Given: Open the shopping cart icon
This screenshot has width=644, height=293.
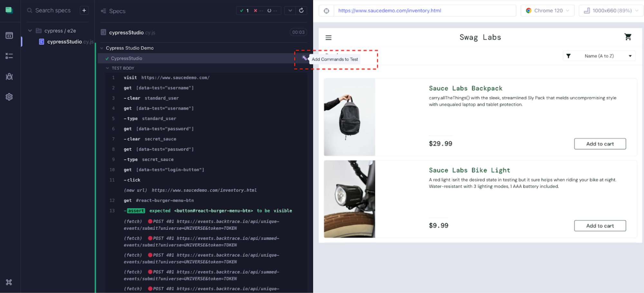Looking at the screenshot, I should coord(628,37).
